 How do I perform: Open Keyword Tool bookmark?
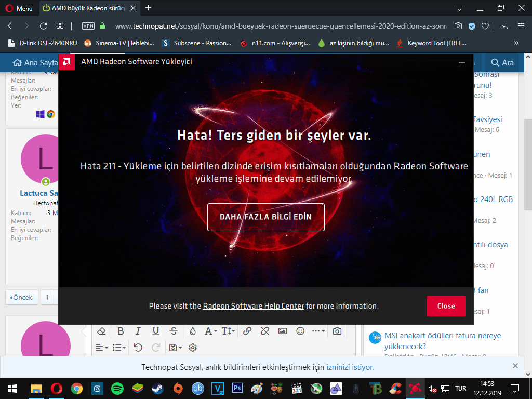click(431, 43)
